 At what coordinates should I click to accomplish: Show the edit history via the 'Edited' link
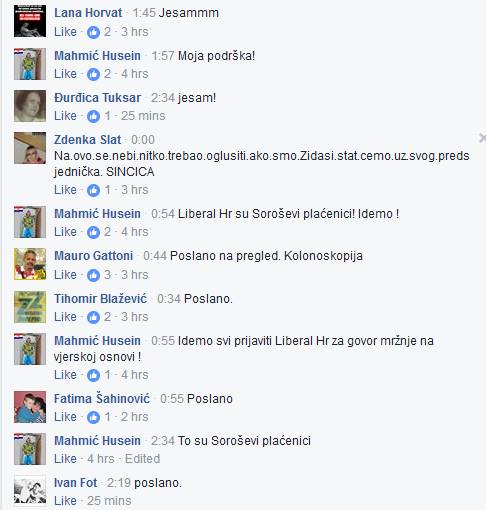click(x=142, y=459)
